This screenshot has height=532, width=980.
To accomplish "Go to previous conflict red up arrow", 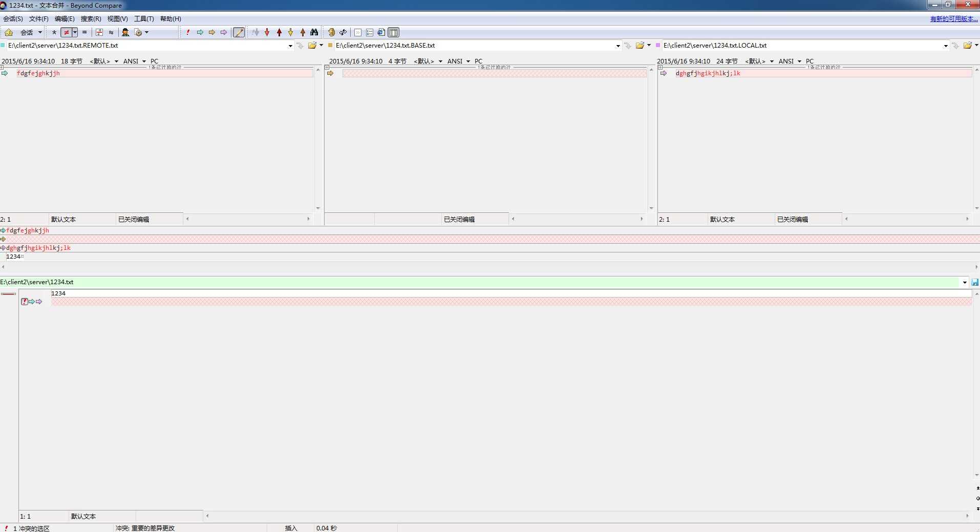I will [x=279, y=32].
